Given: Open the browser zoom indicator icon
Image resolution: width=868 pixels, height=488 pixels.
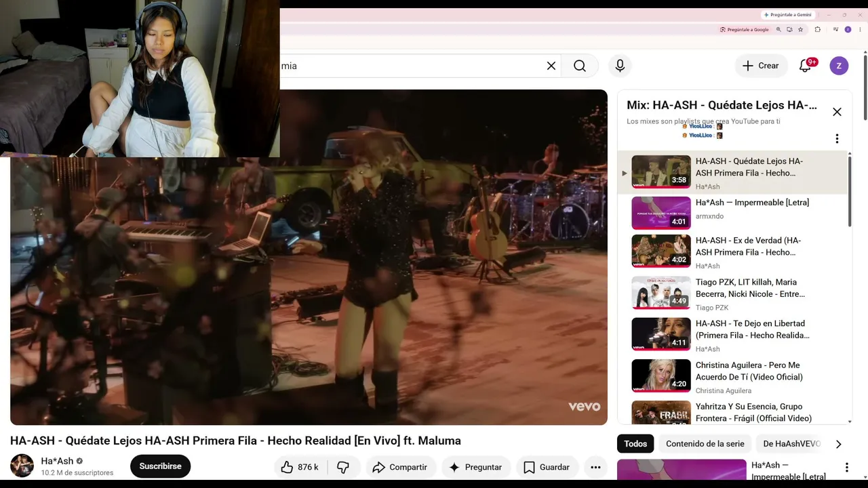Looking at the screenshot, I should tap(778, 30).
